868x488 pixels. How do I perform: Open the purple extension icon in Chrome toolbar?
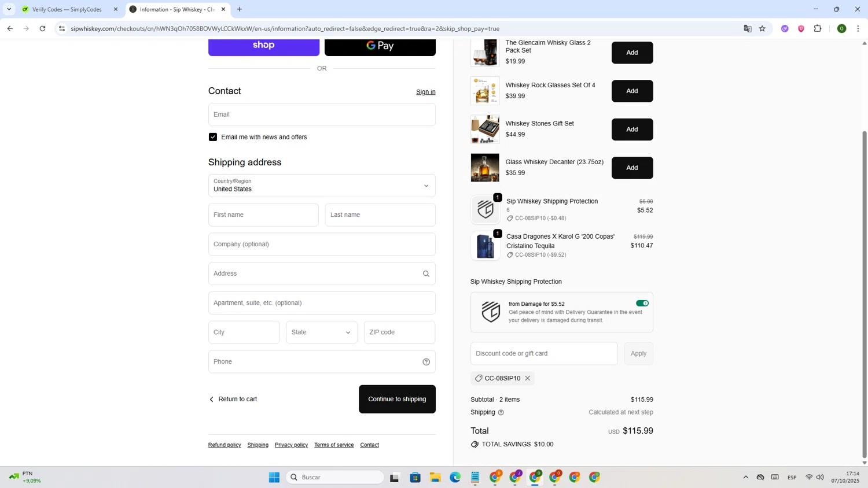[785, 28]
